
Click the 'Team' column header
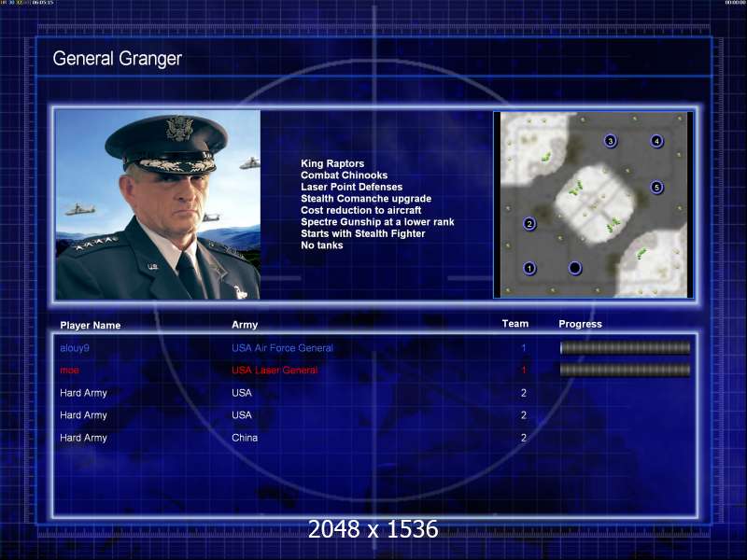point(515,324)
